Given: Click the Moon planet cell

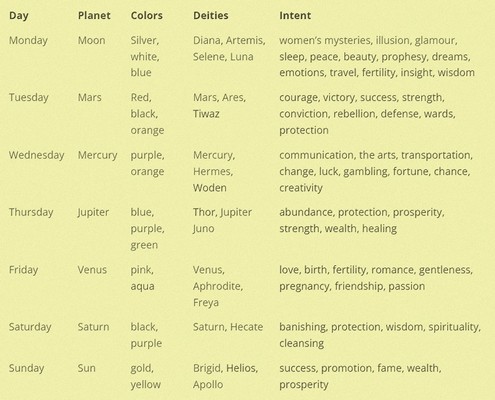Looking at the screenshot, I should click(x=92, y=40).
